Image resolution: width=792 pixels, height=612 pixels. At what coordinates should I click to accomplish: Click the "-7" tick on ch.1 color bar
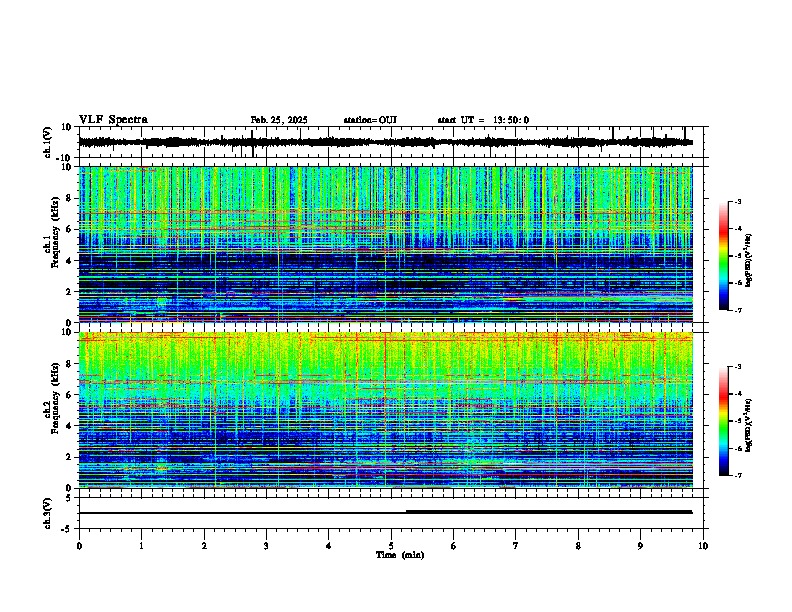tap(738, 310)
